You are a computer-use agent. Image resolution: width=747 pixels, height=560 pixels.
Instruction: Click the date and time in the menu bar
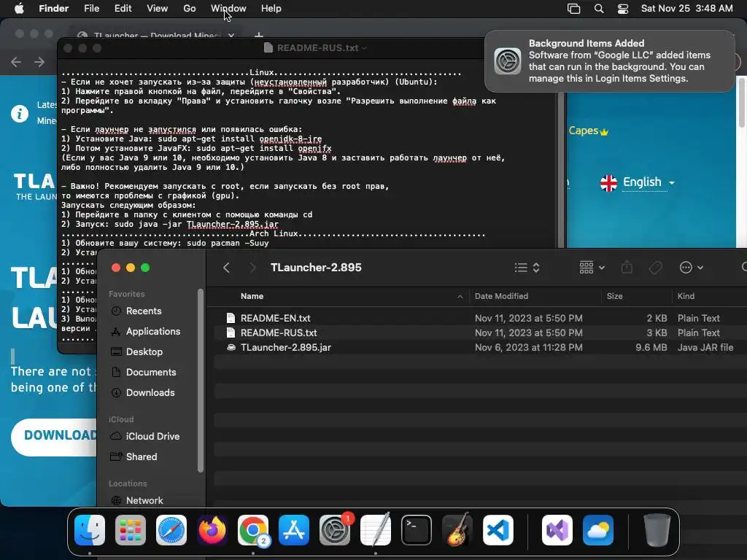[687, 9]
